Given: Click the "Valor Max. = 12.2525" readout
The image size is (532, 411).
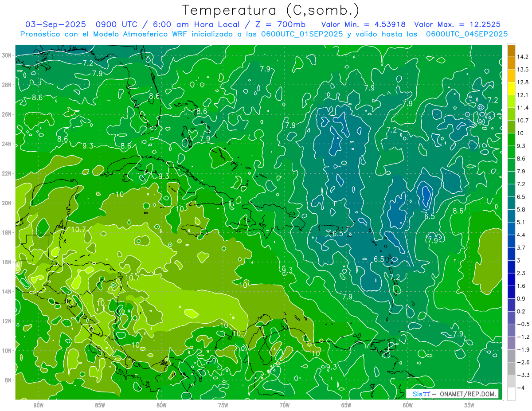Looking at the screenshot, I should click(457, 24).
